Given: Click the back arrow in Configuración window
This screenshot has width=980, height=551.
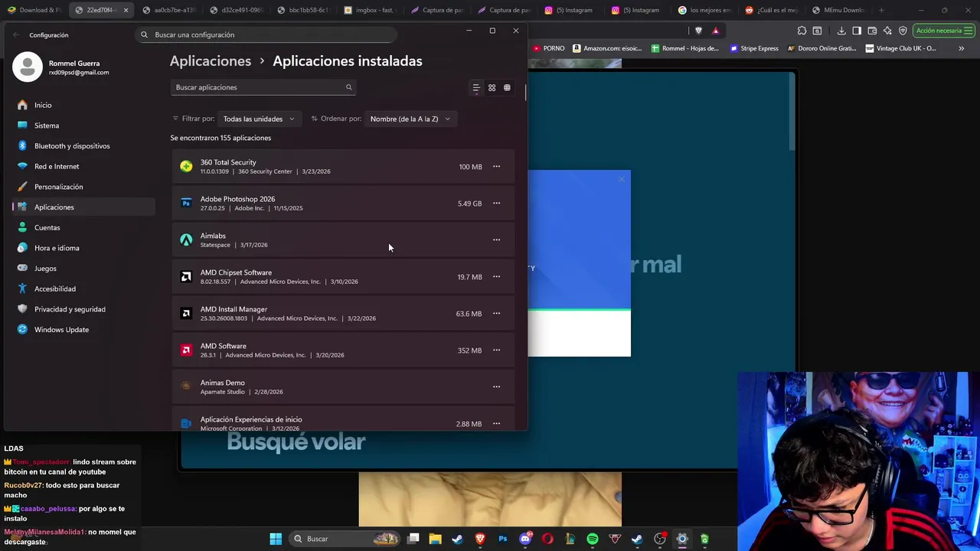Looking at the screenshot, I should point(17,34).
